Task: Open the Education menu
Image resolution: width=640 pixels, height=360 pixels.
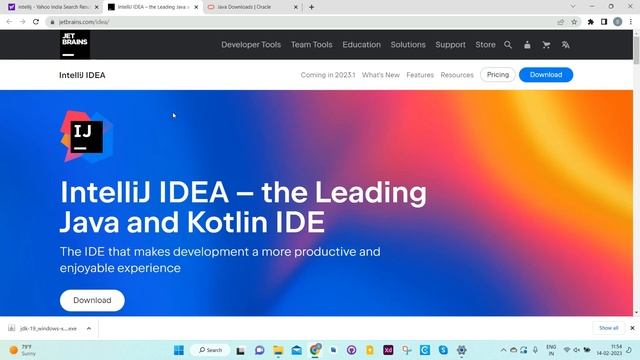Action: [x=361, y=45]
